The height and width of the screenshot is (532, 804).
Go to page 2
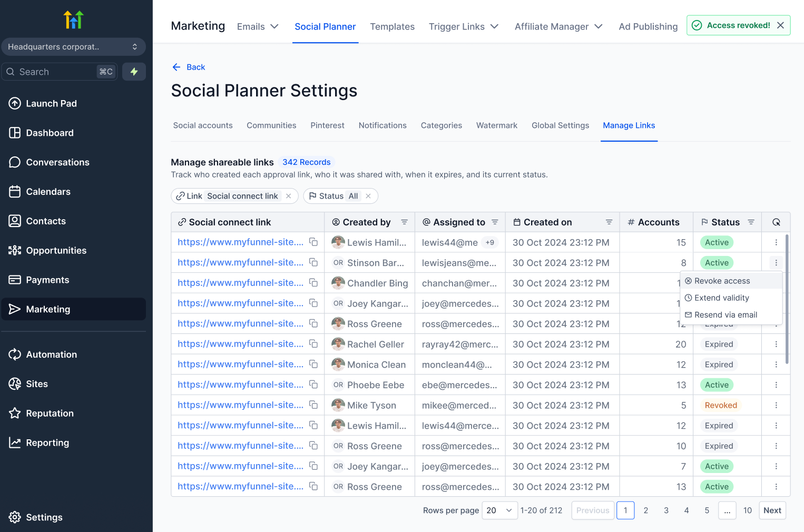coord(646,510)
